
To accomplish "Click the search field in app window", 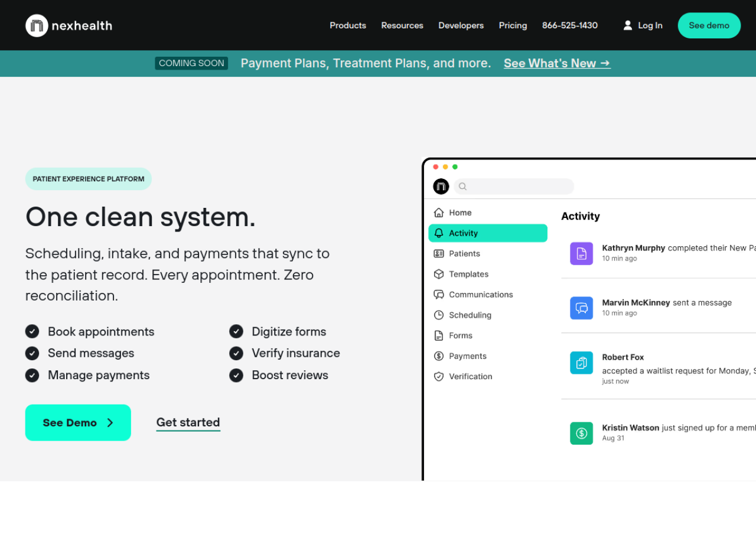I will point(514,187).
